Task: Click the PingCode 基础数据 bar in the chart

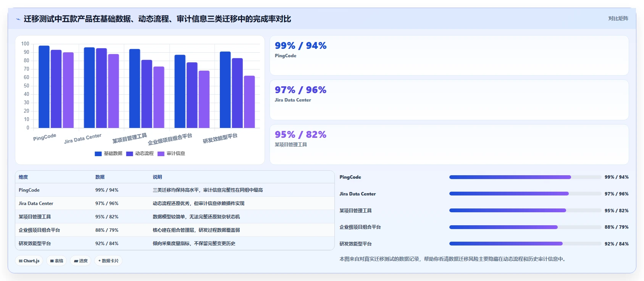Action: pyautogui.click(x=44, y=87)
